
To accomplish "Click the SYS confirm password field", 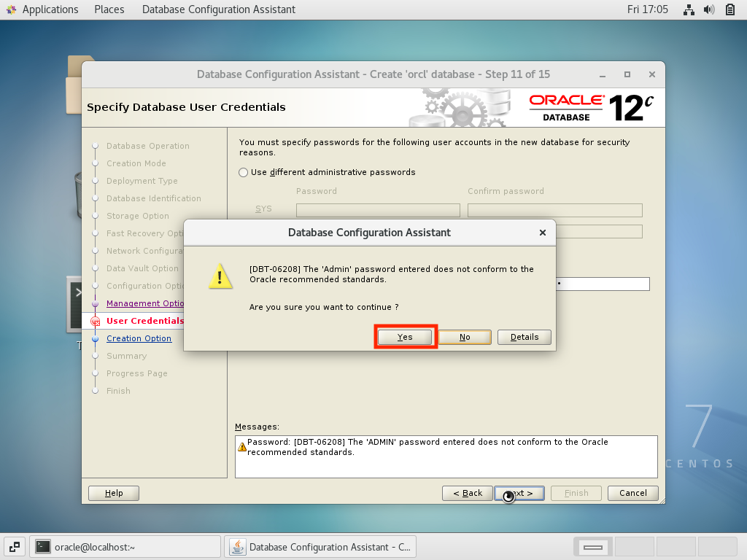I will (x=554, y=210).
